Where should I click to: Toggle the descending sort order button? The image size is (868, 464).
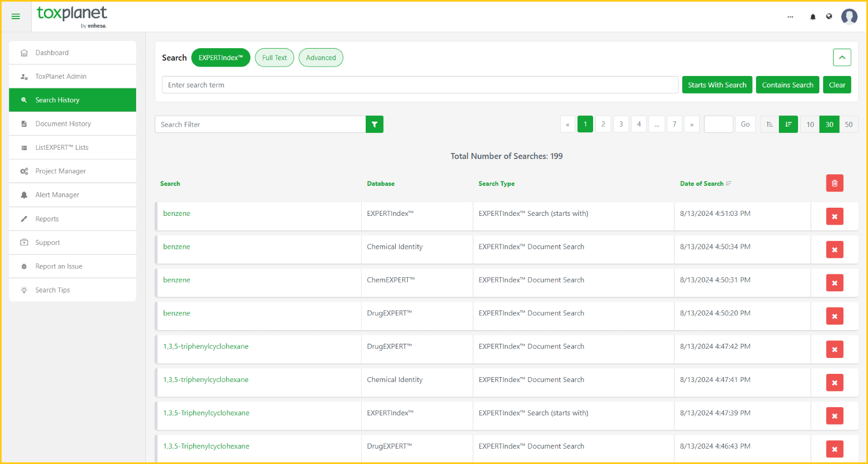[788, 125]
